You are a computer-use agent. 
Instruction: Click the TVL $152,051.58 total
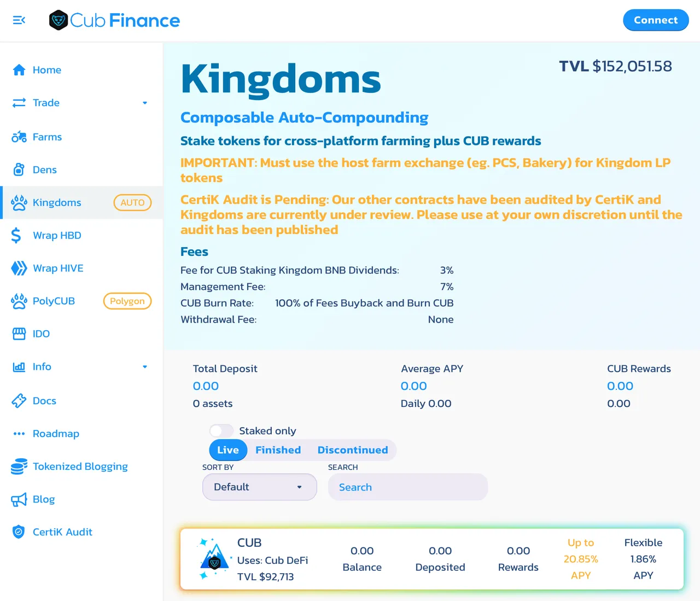point(615,66)
